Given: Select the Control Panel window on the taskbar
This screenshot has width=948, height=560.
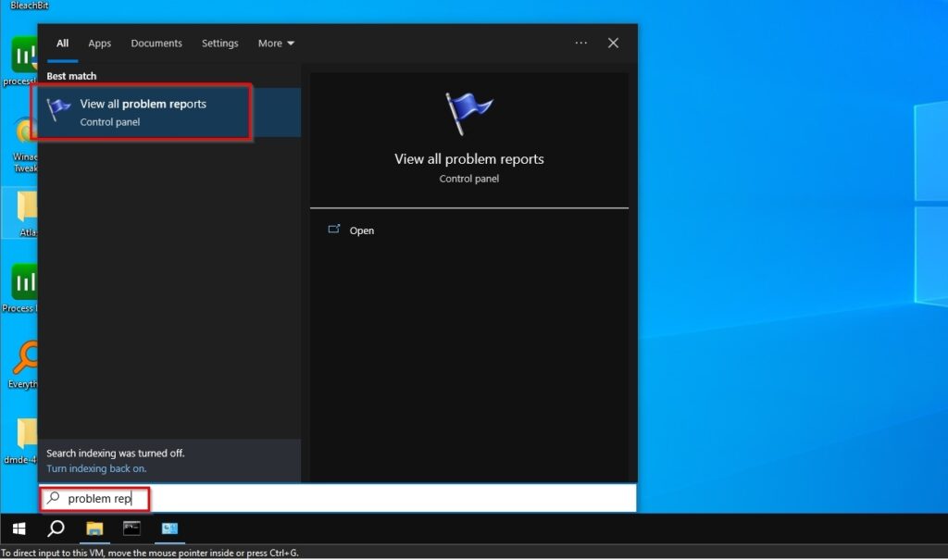Looking at the screenshot, I should click(168, 529).
